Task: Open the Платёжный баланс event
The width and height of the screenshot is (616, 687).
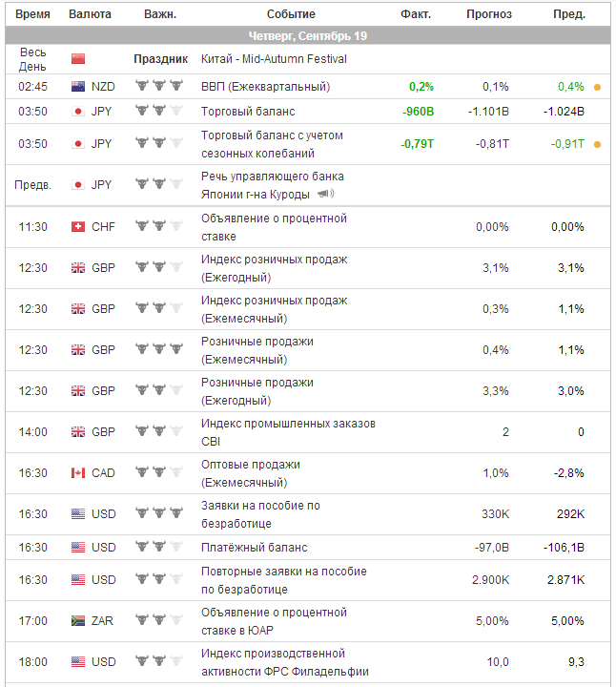Action: tap(255, 548)
